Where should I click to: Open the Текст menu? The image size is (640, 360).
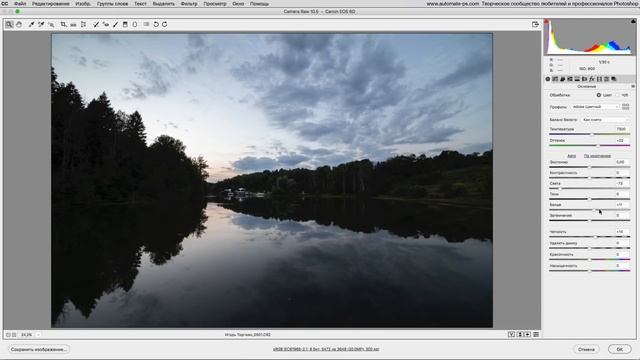click(140, 4)
